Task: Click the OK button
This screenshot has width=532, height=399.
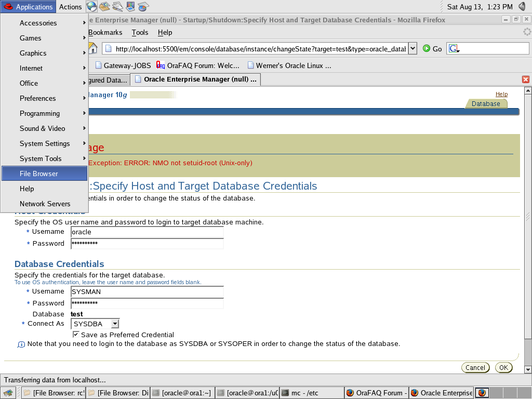Action: (x=503, y=367)
